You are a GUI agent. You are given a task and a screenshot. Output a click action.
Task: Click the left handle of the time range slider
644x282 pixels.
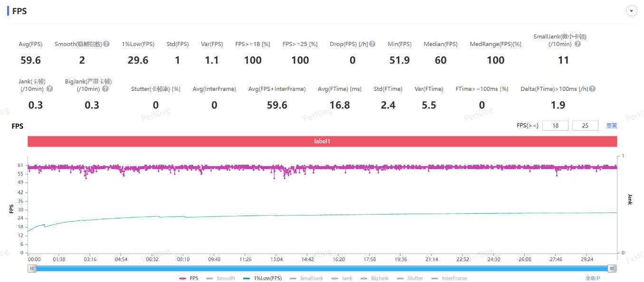[x=32, y=268]
